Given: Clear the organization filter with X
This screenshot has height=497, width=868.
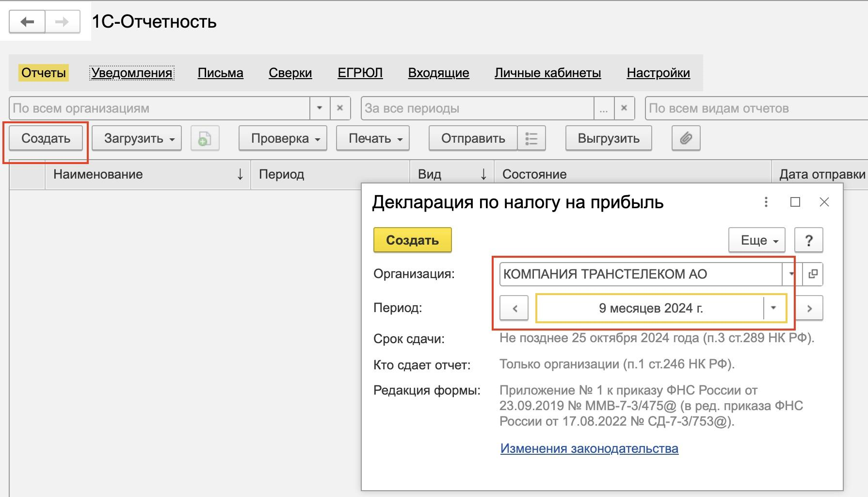Looking at the screenshot, I should [340, 108].
